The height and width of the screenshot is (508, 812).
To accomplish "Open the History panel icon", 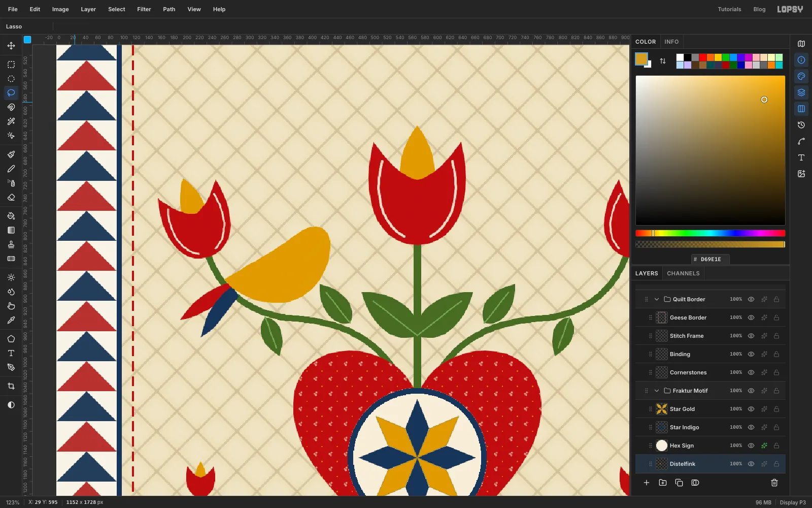I will (801, 125).
